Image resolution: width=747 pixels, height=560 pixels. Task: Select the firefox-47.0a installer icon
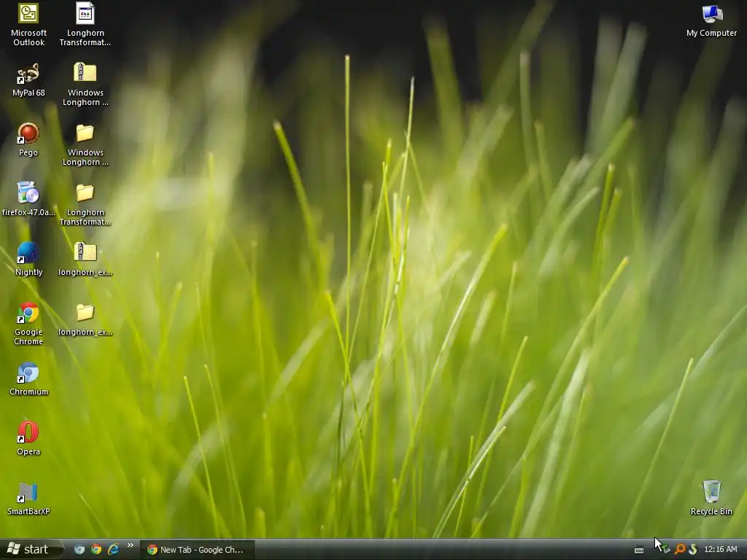click(28, 199)
